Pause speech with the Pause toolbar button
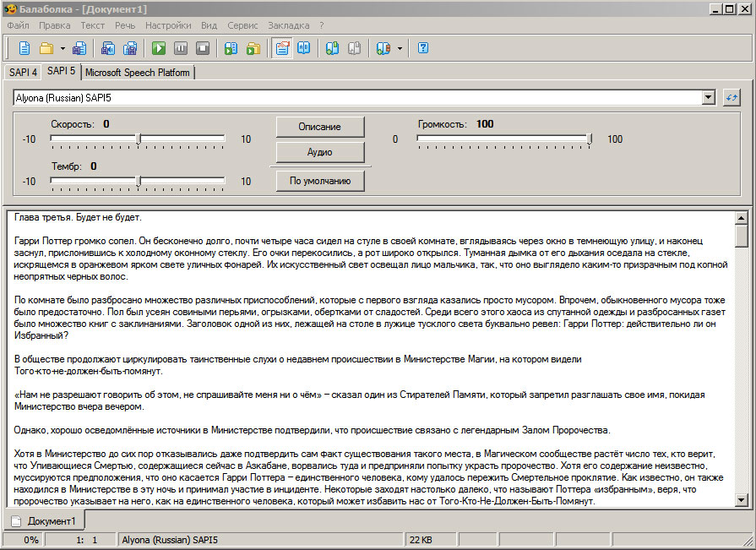 (181, 48)
